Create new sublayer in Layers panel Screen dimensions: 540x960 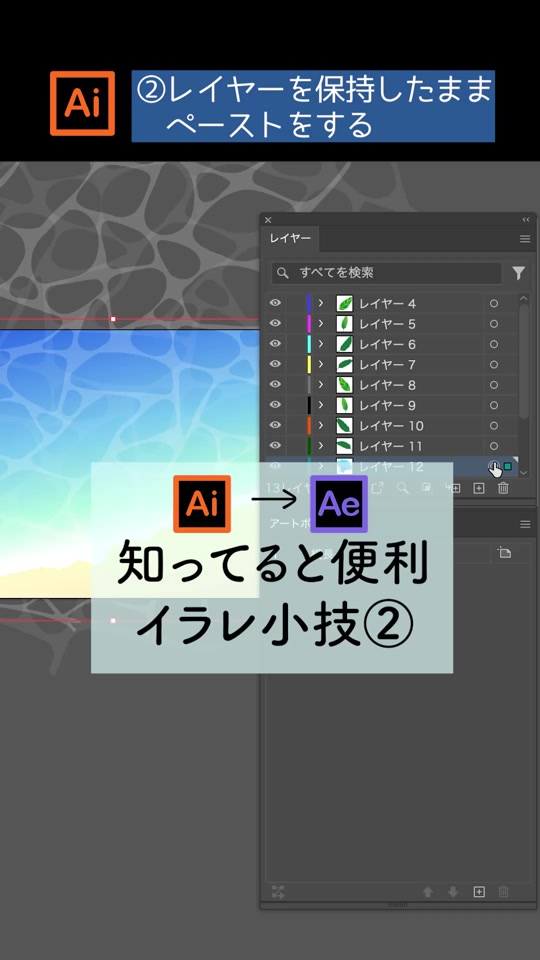click(x=454, y=488)
